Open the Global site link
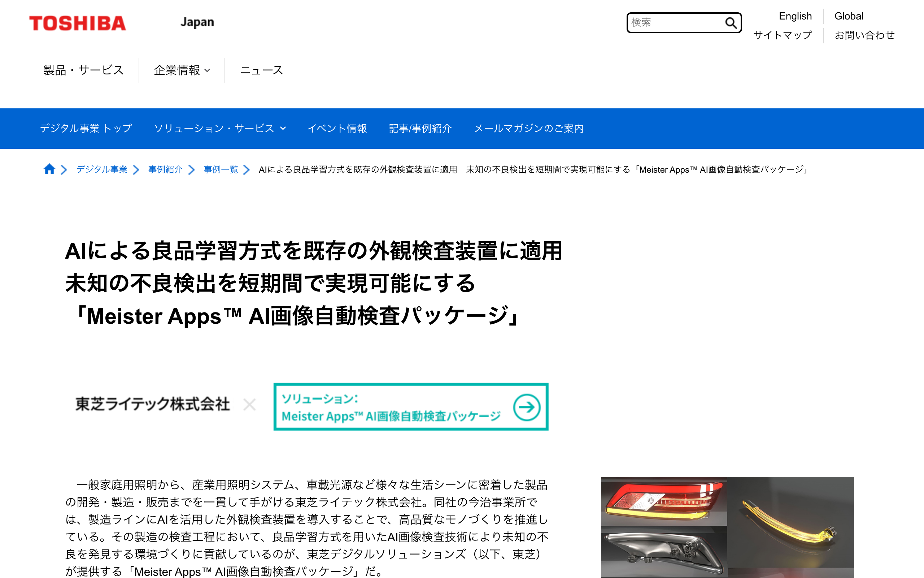This screenshot has width=924, height=578. 849,16
